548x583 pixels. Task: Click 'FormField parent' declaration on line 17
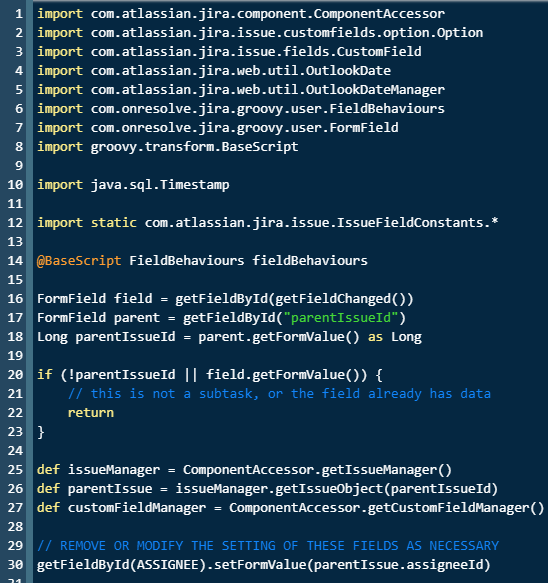[98, 318]
